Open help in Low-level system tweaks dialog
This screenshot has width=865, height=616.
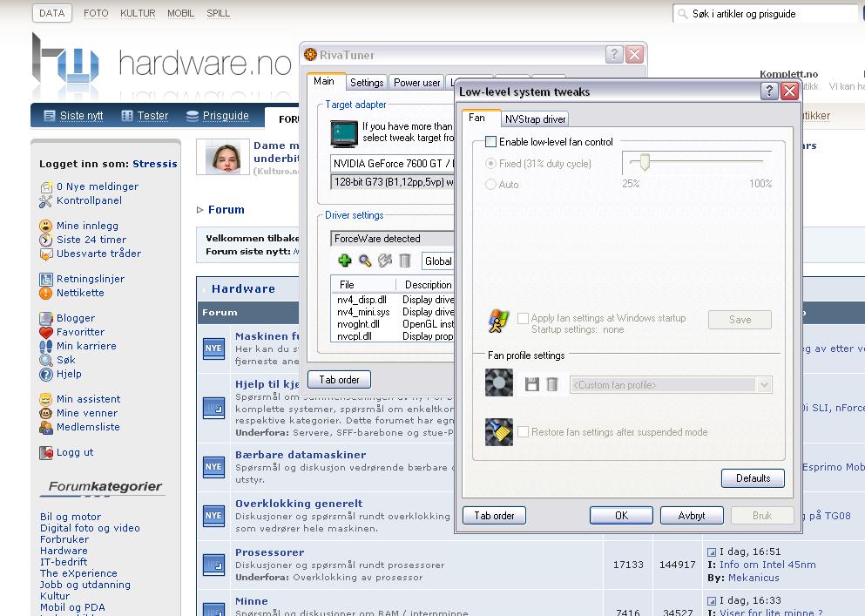tap(769, 91)
